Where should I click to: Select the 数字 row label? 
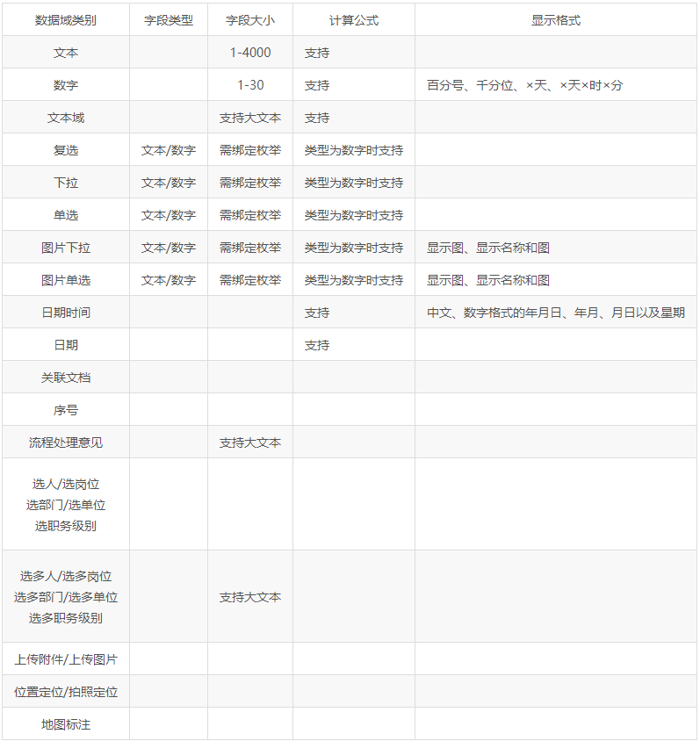[66, 85]
